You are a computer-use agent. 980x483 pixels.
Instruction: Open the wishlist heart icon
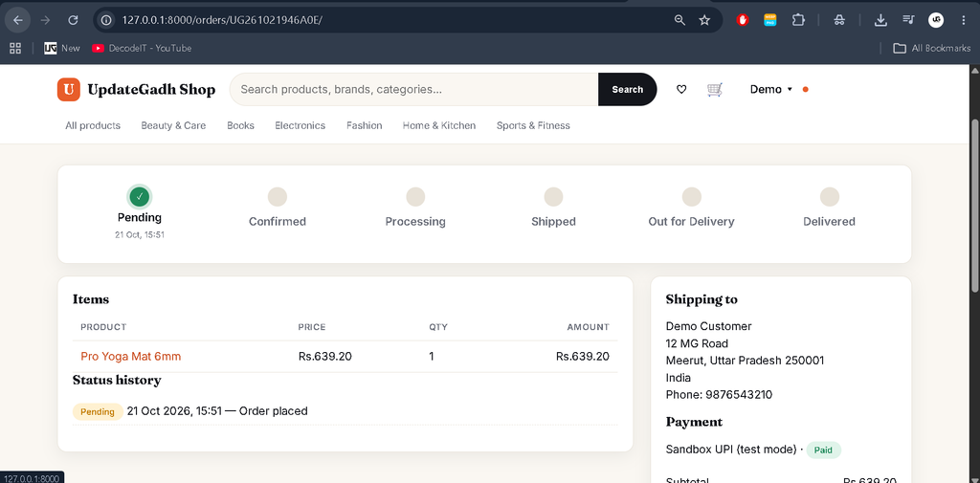click(x=681, y=89)
